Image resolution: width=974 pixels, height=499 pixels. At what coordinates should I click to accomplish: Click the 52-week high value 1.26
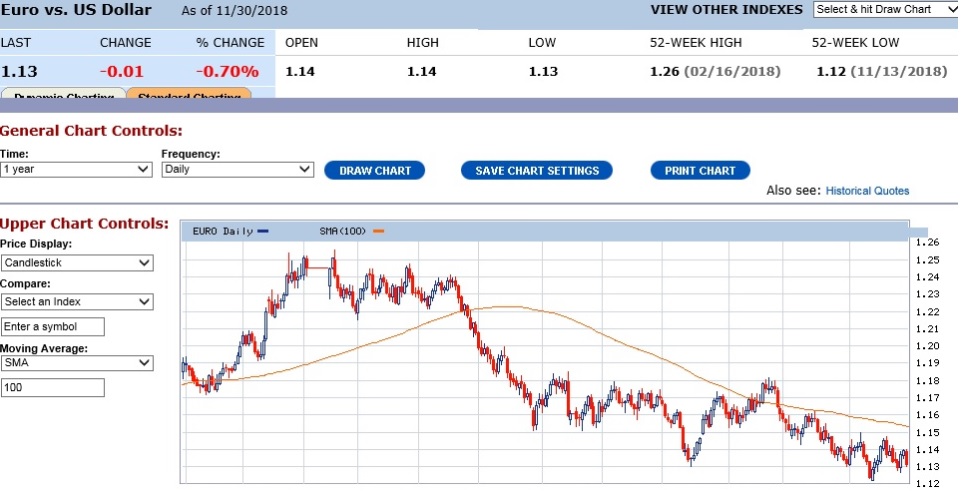pyautogui.click(x=664, y=71)
